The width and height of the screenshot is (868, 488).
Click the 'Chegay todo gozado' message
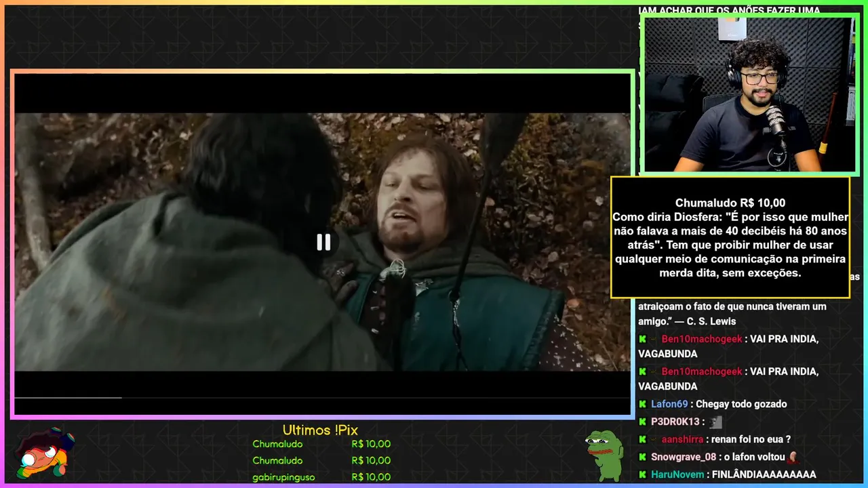coord(741,404)
